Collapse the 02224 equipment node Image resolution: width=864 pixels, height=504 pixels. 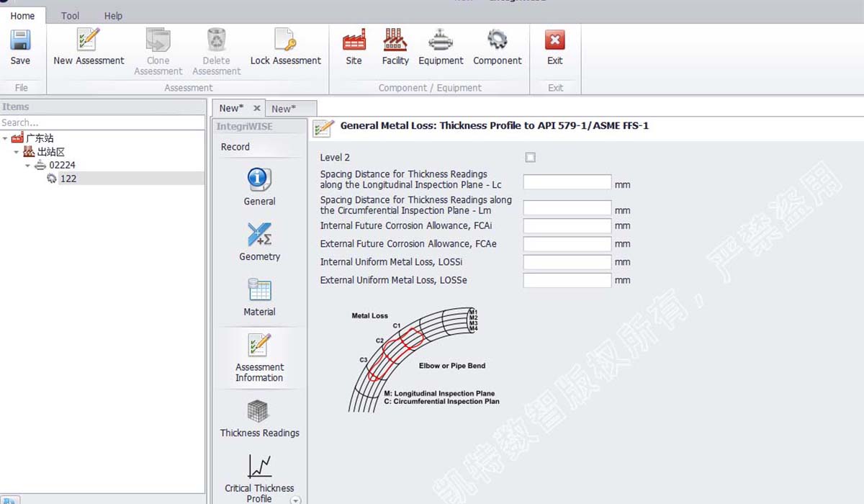coord(28,166)
